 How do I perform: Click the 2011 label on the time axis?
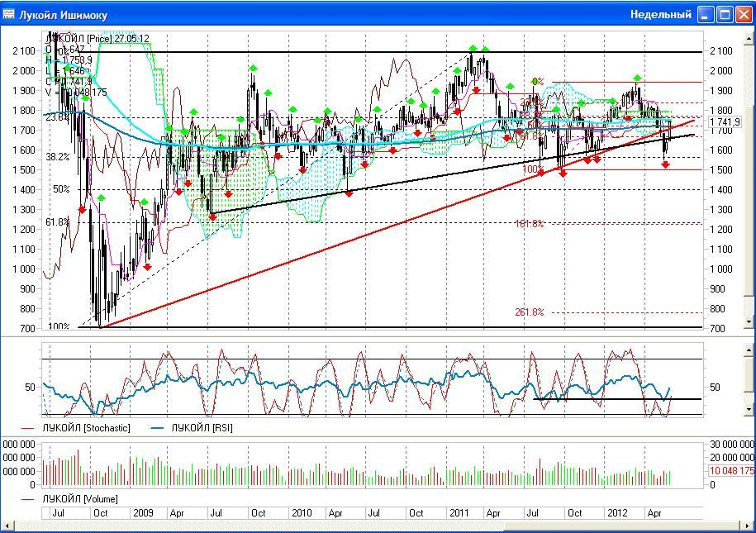pyautogui.click(x=459, y=513)
